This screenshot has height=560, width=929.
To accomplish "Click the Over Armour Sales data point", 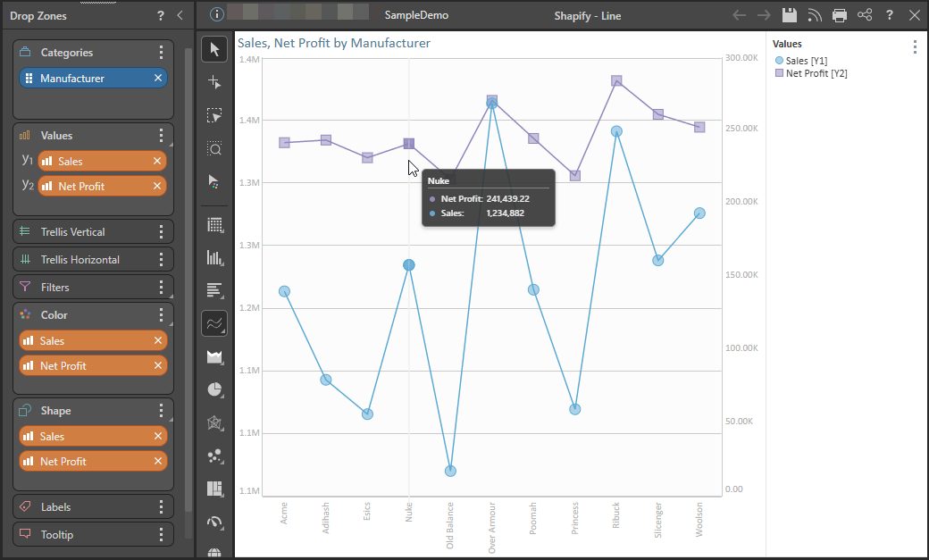I will (491, 104).
